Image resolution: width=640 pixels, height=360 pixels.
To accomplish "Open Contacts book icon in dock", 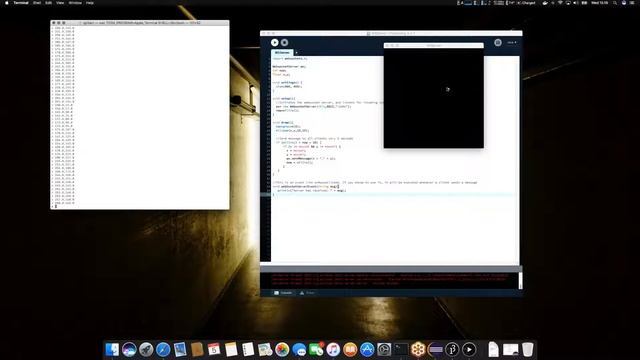I will [197, 349].
